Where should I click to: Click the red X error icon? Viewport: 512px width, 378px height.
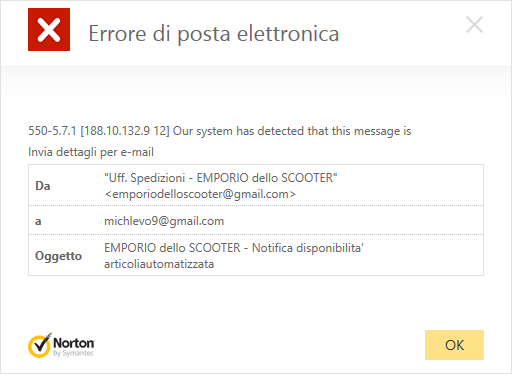[49, 30]
